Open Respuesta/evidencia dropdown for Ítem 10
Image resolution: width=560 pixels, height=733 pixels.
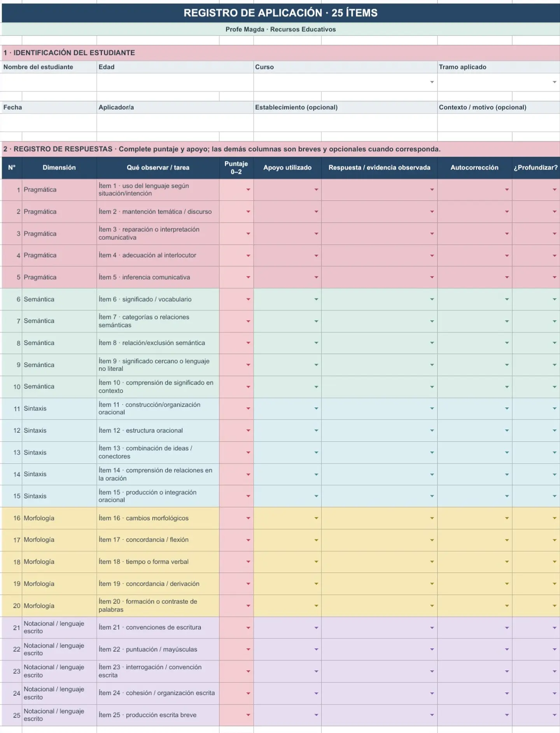432,387
